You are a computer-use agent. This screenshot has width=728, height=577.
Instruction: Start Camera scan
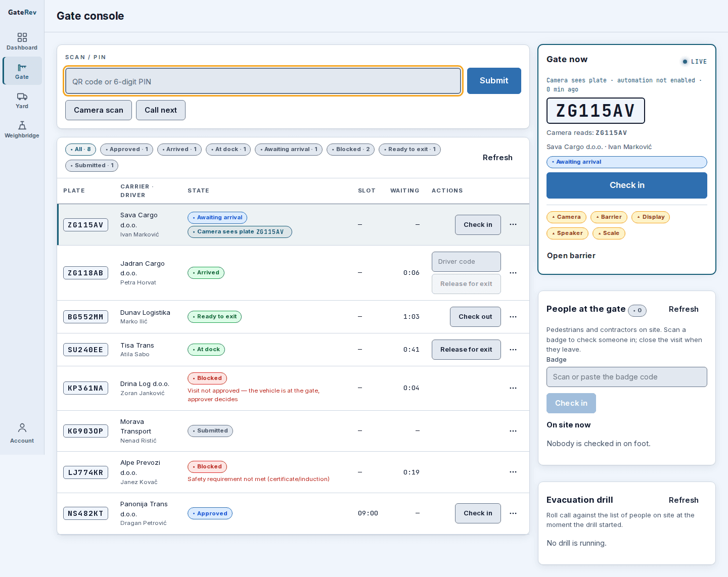[x=99, y=110]
